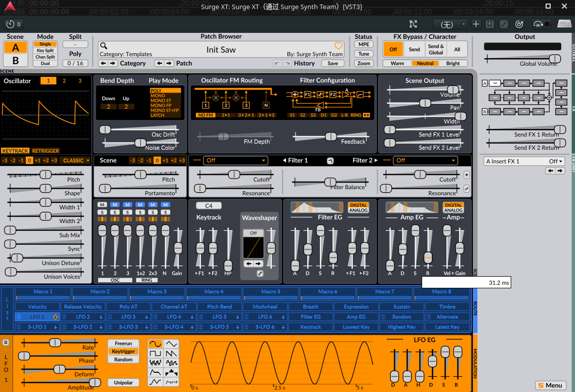Image resolution: width=575 pixels, height=392 pixels.
Task: Click the oscillator waveform display
Action: pos(46,114)
